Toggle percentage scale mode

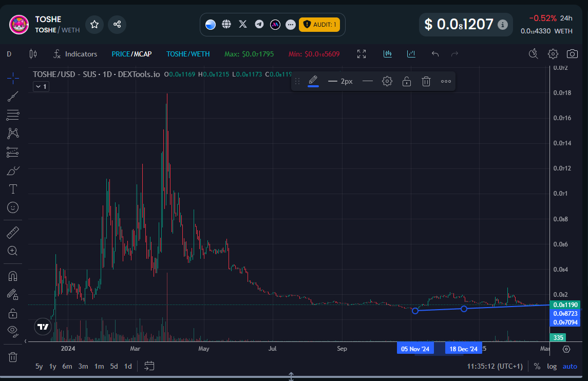(x=537, y=367)
